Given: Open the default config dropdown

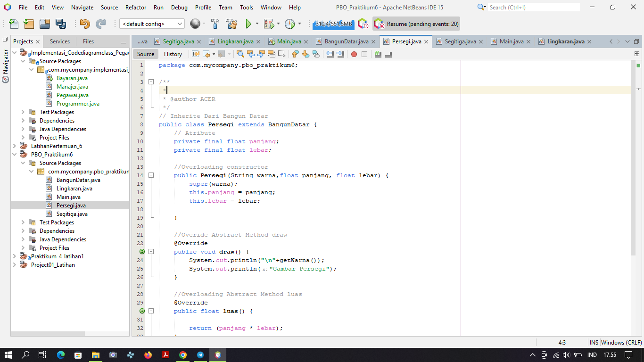Looking at the screenshot, I should click(x=152, y=24).
